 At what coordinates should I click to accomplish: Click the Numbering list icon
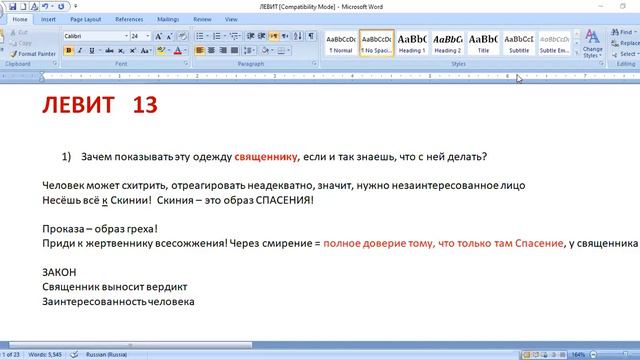point(217,36)
